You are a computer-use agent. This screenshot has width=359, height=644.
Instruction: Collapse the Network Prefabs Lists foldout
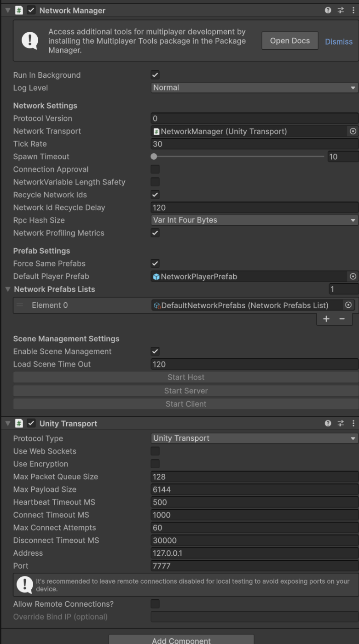pos(7,289)
